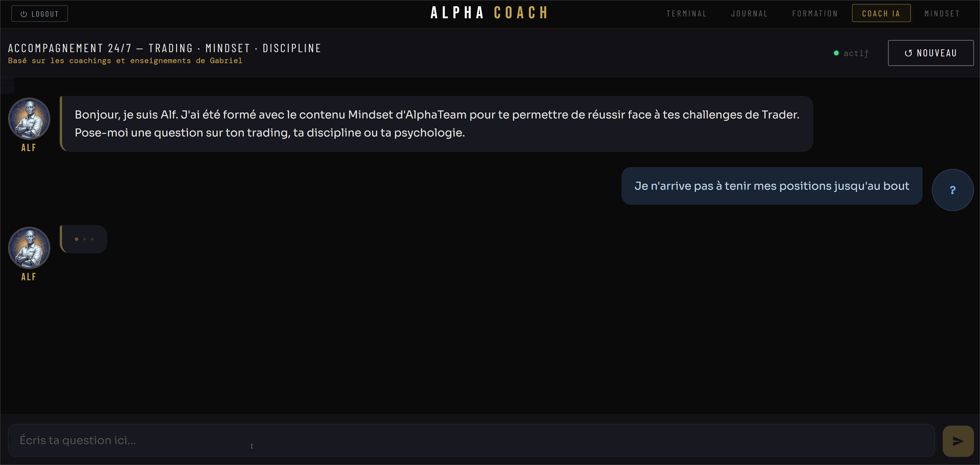
Task: Click the power icon in Logout
Action: (x=23, y=14)
